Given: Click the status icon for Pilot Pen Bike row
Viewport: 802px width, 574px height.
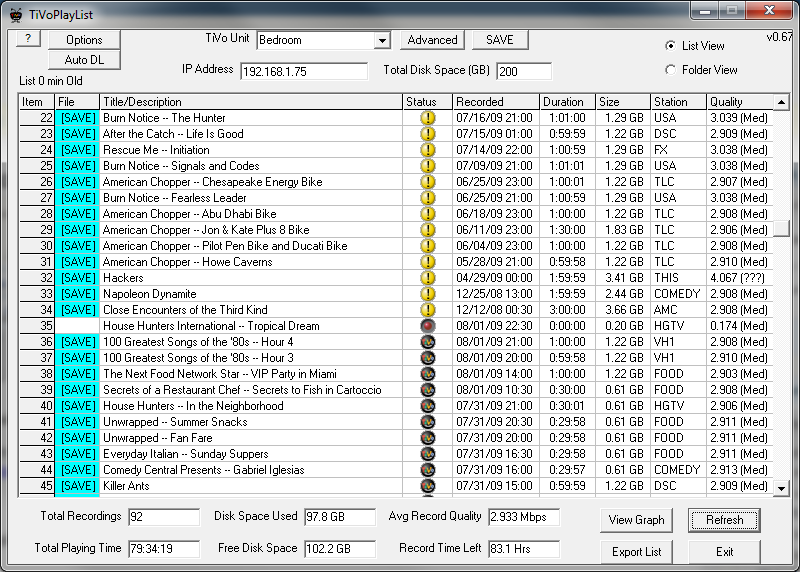Looking at the screenshot, I should point(428,246).
